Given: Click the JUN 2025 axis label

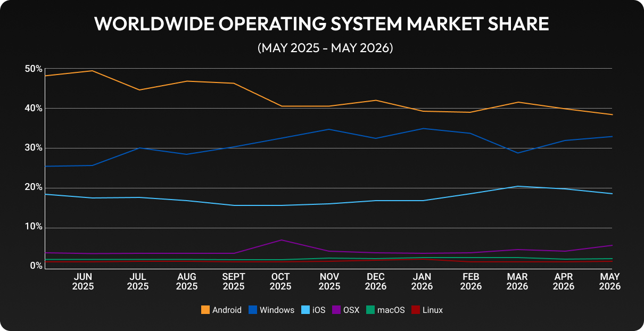Looking at the screenshot, I should point(84,282).
